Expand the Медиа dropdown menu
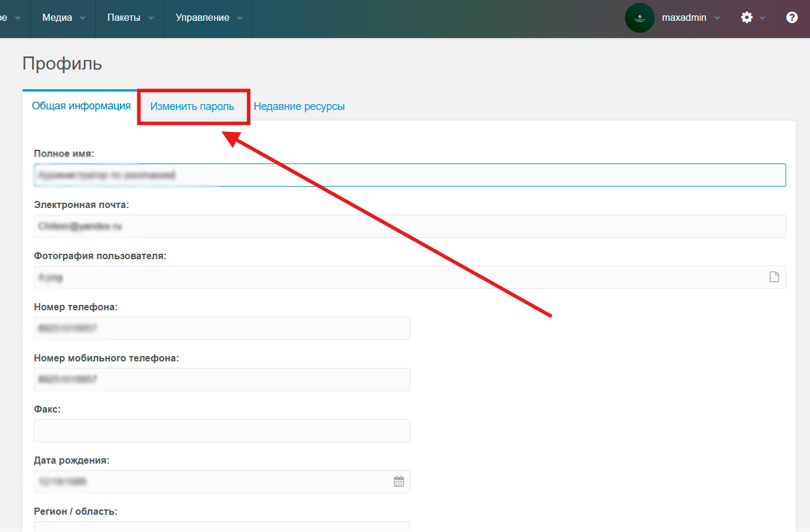This screenshot has width=810, height=532. click(64, 18)
